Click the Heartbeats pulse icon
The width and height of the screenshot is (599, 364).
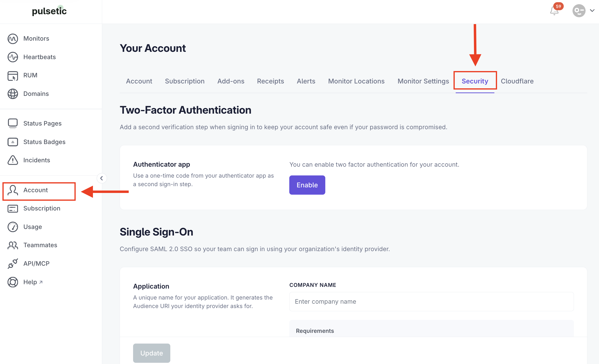(x=13, y=57)
